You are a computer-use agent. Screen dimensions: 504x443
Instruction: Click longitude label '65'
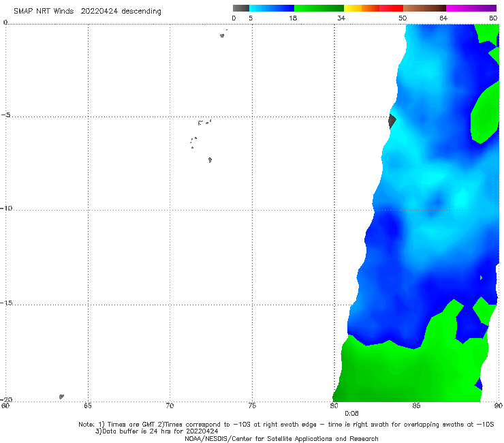(88, 406)
